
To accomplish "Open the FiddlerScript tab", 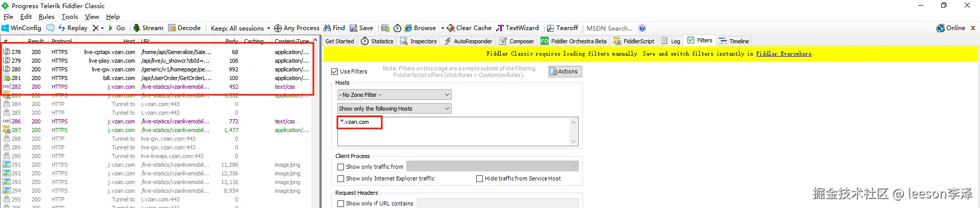I will coord(633,41).
